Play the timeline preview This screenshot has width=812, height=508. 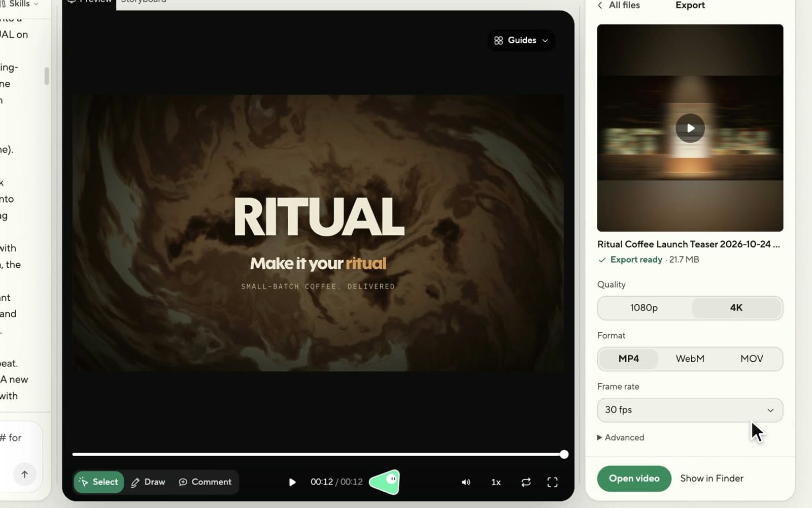pyautogui.click(x=292, y=482)
